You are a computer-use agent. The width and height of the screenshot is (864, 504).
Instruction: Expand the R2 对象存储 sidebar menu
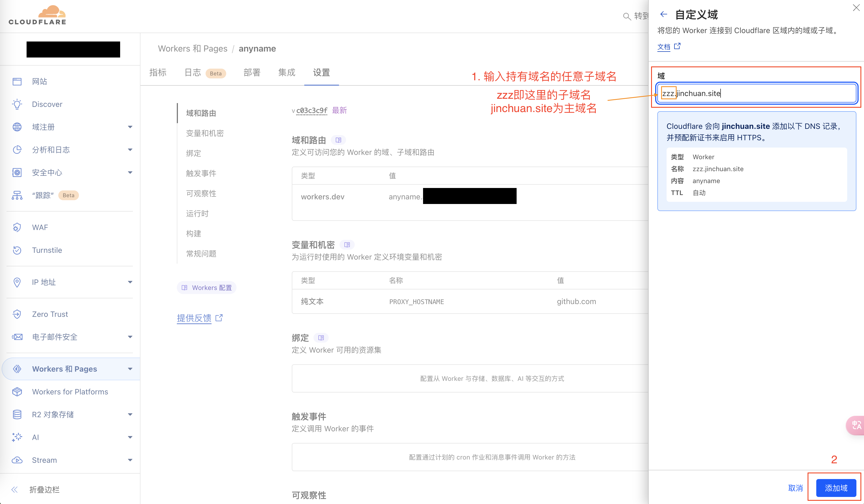tap(130, 414)
